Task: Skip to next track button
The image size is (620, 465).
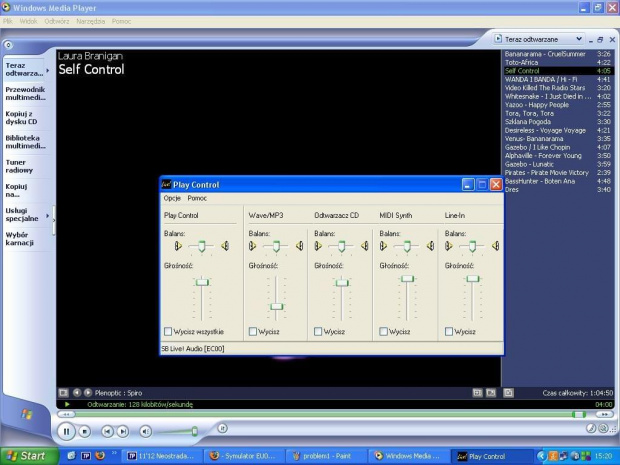Action: tap(123, 431)
